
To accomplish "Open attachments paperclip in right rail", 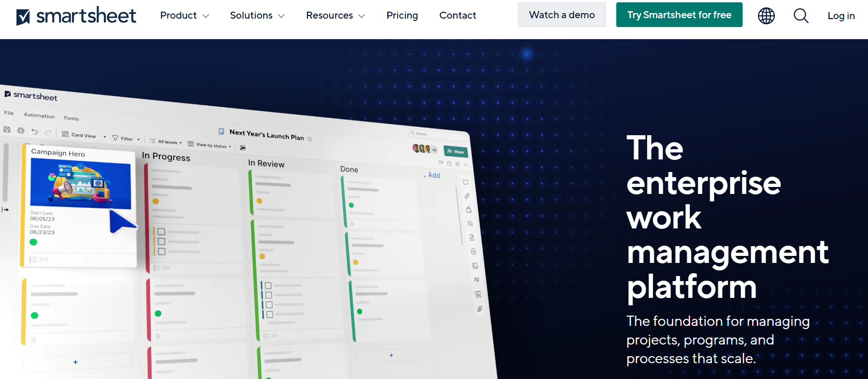I will (x=467, y=196).
